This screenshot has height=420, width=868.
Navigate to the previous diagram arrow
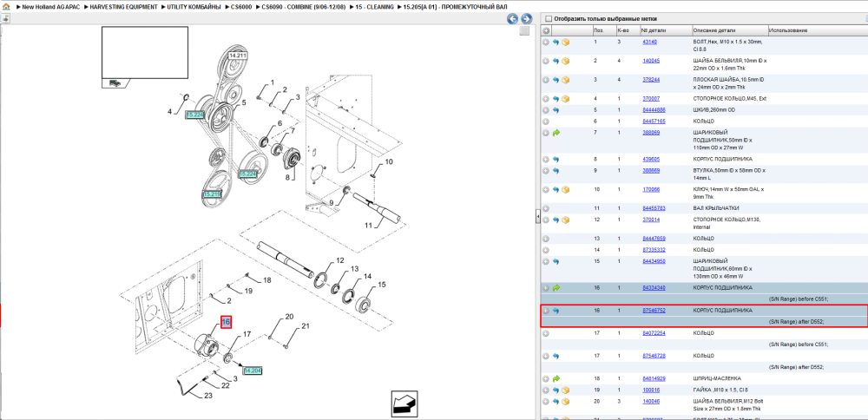click(x=513, y=19)
